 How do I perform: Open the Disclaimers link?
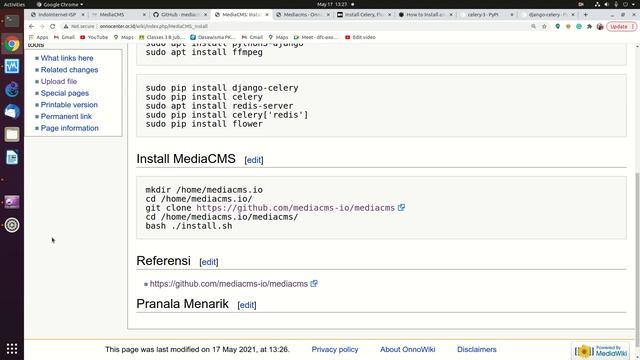pos(476,349)
